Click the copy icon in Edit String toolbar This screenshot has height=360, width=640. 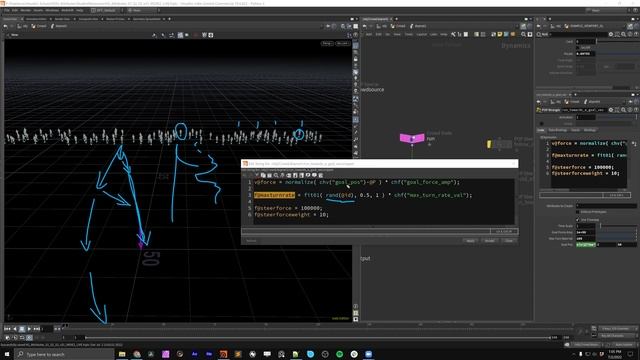(x=263, y=175)
